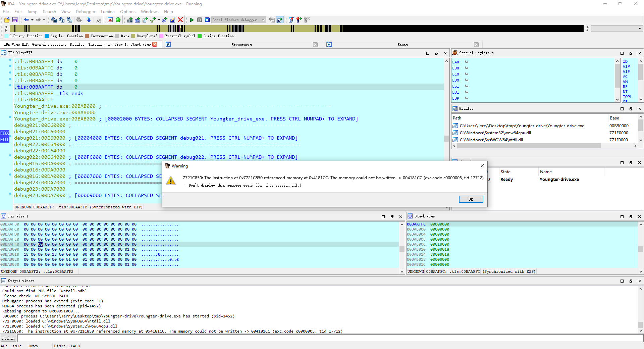
Task: Click the pencil edit toolbar icon
Action: point(172,20)
